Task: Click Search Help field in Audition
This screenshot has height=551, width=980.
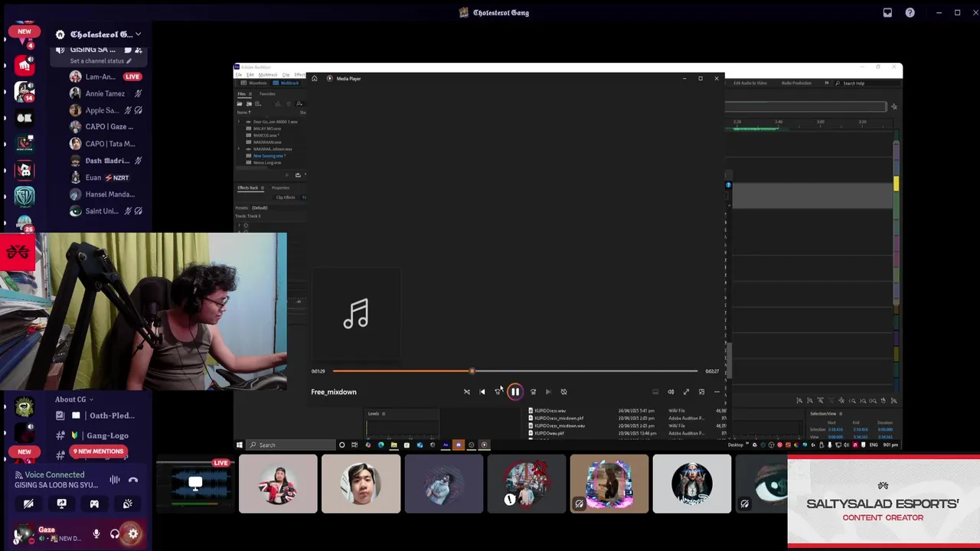Action: coord(865,83)
